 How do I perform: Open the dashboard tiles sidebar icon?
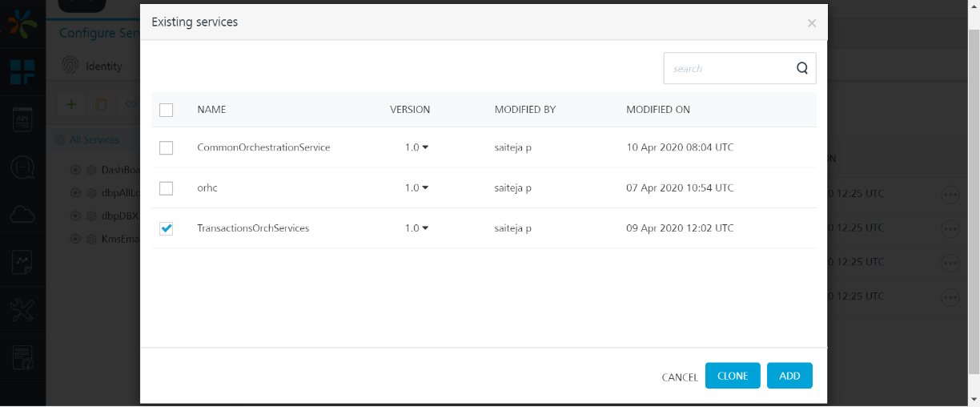(x=22, y=71)
